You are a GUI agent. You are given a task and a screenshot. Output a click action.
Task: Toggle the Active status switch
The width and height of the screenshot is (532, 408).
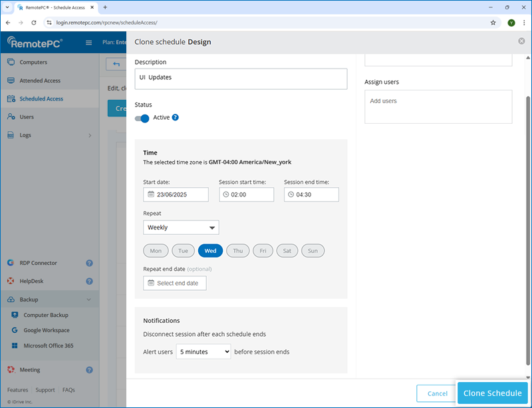(x=142, y=118)
